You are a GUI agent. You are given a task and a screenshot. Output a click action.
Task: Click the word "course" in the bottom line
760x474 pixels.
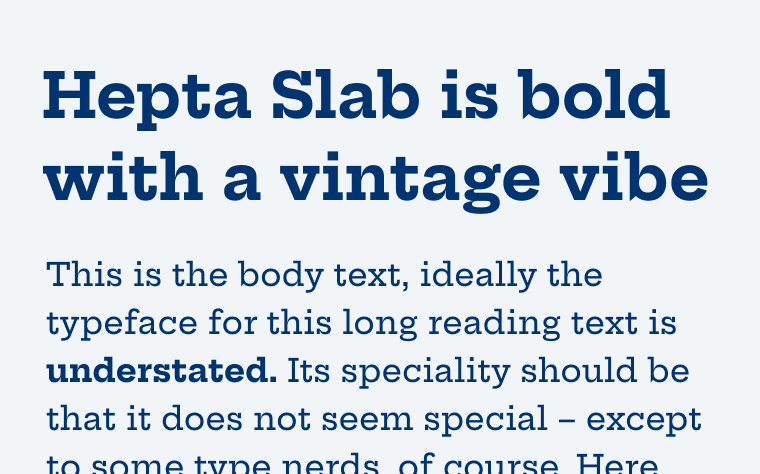pos(503,465)
